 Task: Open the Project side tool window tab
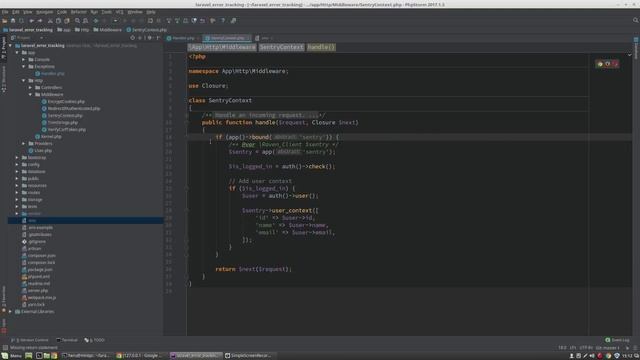pos(4,47)
